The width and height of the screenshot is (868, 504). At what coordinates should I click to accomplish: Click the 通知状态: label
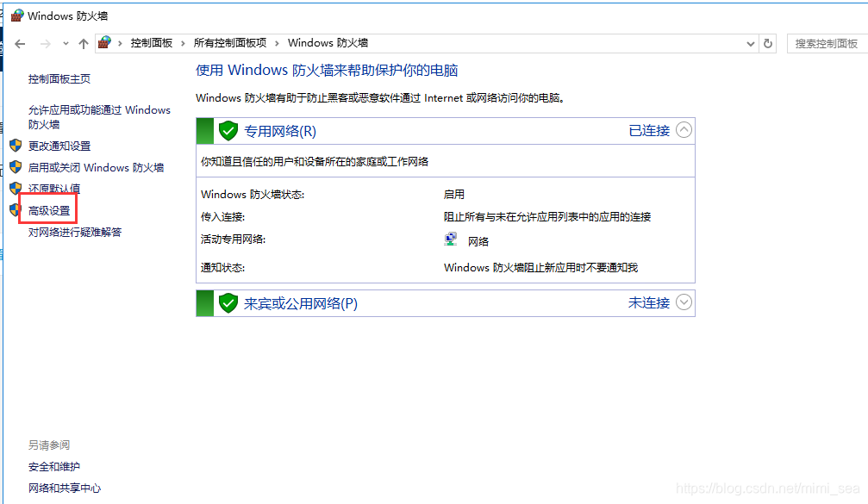tap(222, 268)
